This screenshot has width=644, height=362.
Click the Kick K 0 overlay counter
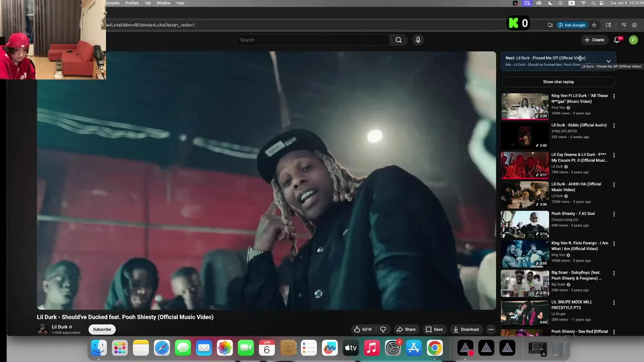coord(518,23)
